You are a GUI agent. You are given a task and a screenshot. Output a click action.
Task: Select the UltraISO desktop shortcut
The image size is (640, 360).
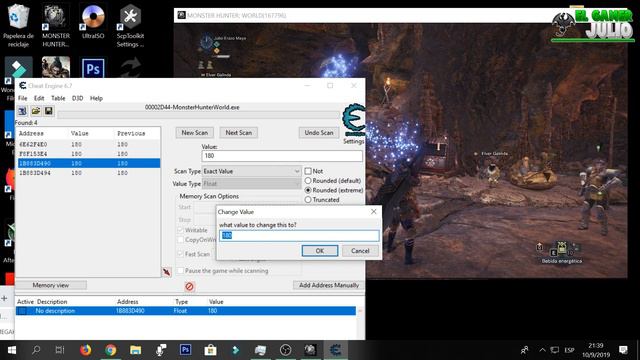93,22
